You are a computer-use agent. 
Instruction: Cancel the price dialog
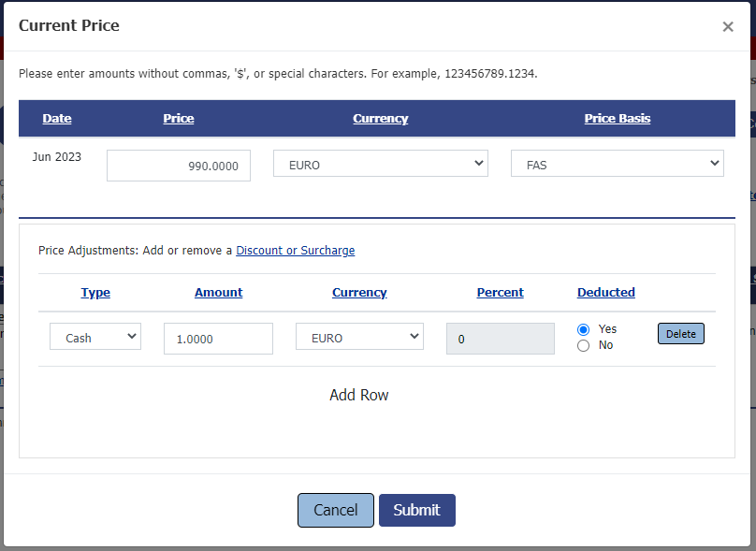pyautogui.click(x=336, y=510)
